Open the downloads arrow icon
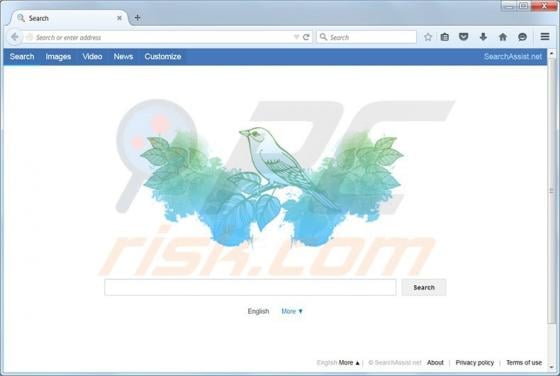Screen dimensions: 560x376 (483, 37)
